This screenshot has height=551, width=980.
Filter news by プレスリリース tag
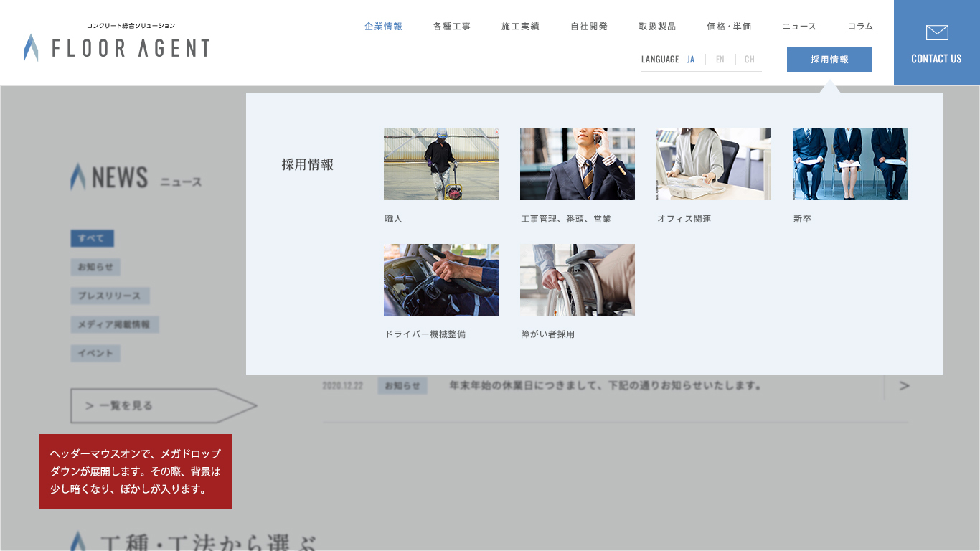(x=110, y=296)
